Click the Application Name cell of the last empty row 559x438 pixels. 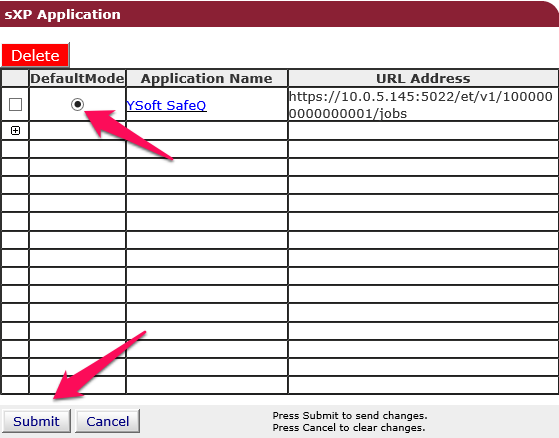[x=207, y=385]
